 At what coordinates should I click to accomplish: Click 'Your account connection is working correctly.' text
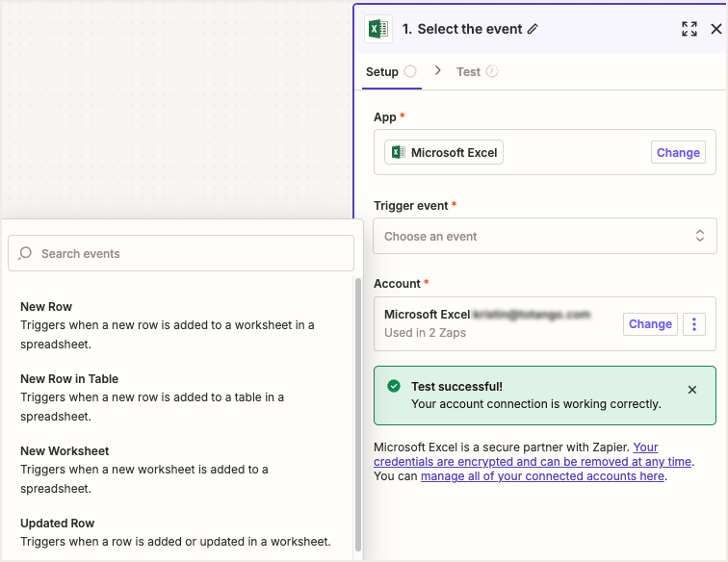pos(535,404)
